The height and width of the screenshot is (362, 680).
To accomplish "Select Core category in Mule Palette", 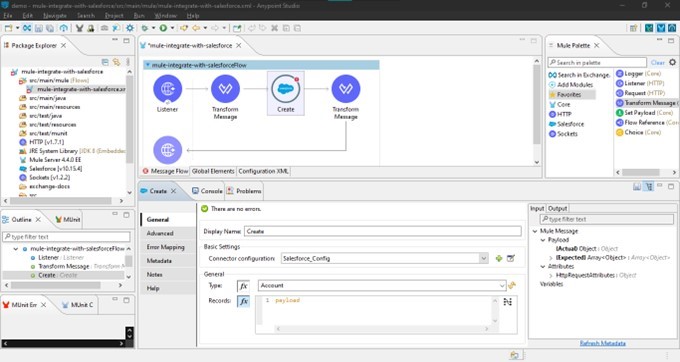I will coord(559,104).
